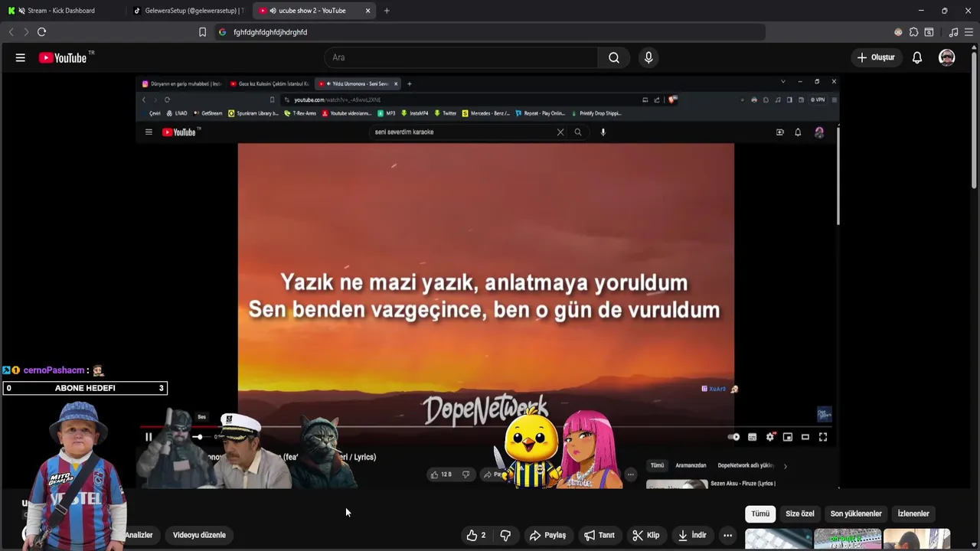Click the Tanıt promote button
Viewport: 980px width, 551px height.
coord(599,535)
